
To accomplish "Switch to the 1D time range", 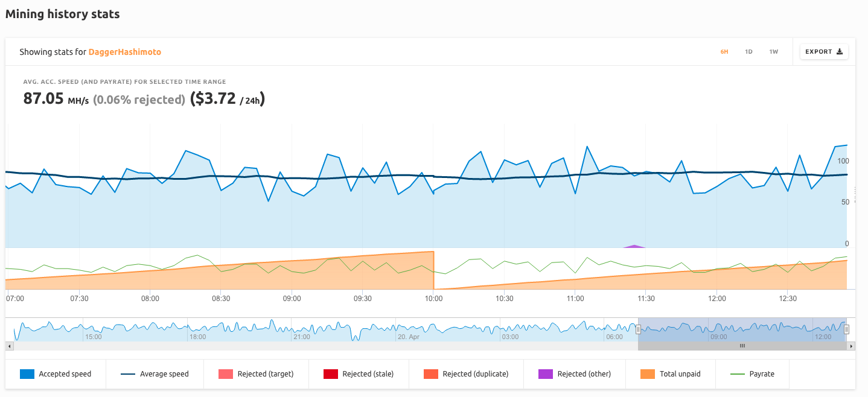I will click(x=748, y=52).
